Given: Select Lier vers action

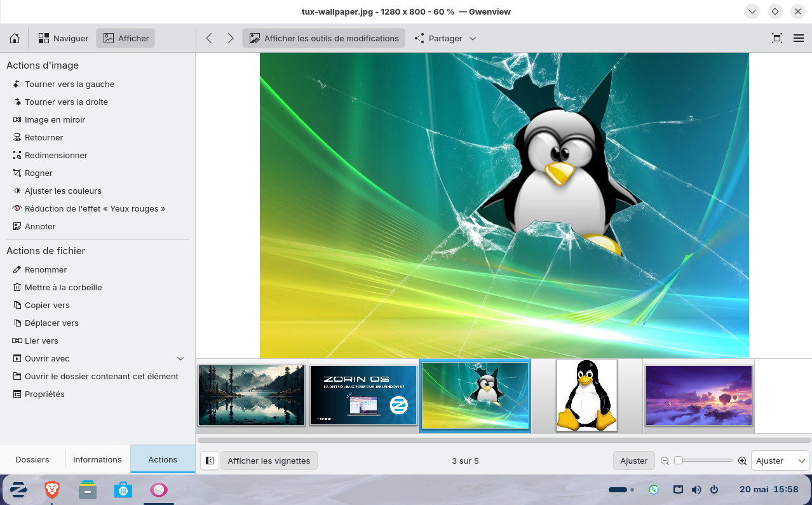Looking at the screenshot, I should coord(36,340).
